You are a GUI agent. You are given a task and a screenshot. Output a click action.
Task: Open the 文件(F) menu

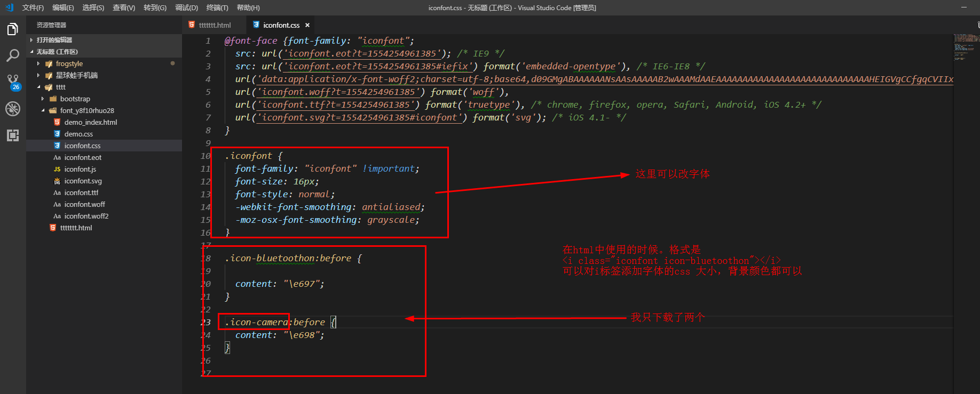[33, 7]
